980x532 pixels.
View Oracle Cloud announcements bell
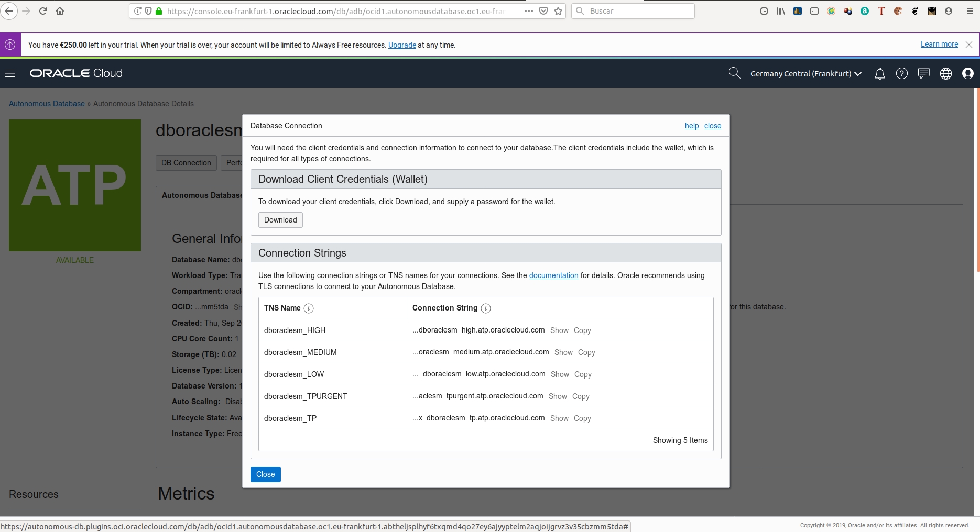[x=880, y=74]
